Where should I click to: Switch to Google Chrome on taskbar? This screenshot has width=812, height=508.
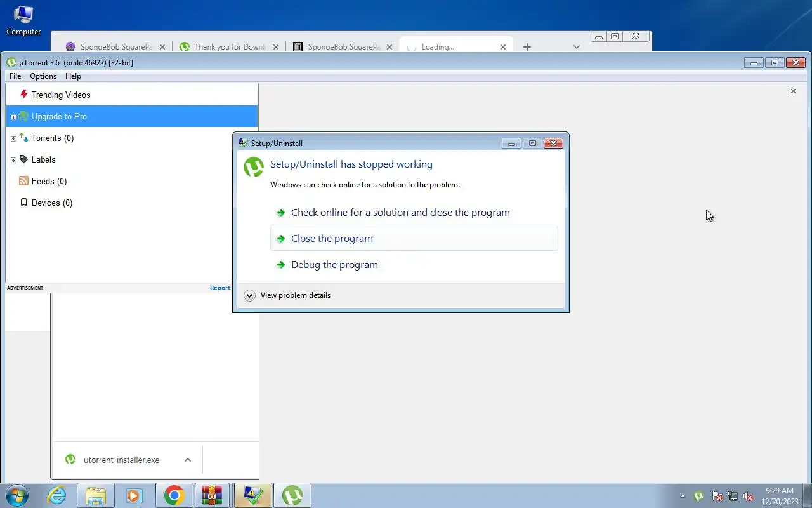[x=174, y=495]
